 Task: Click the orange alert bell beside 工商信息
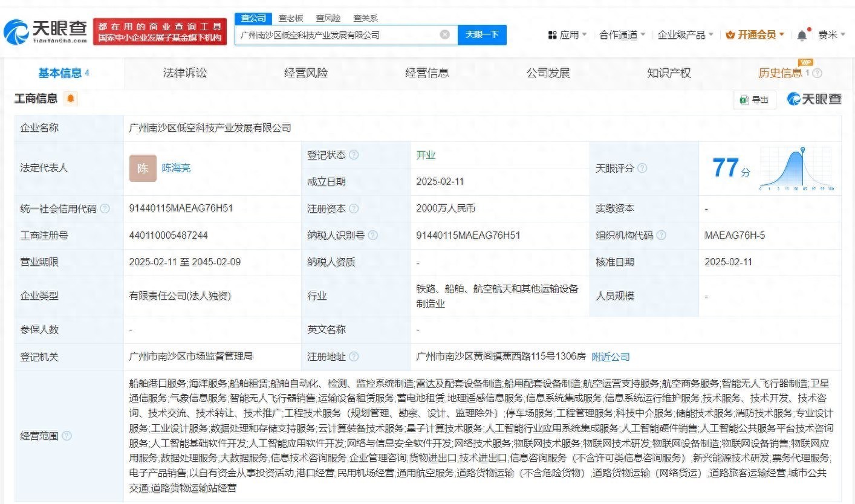point(71,99)
